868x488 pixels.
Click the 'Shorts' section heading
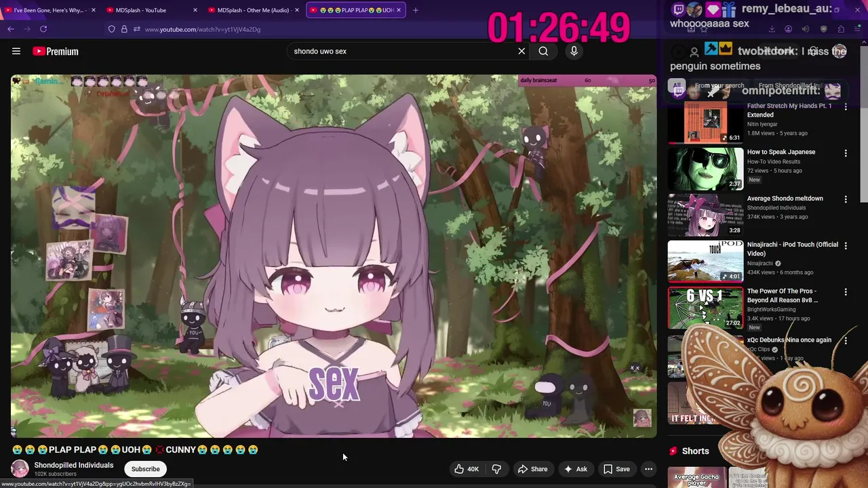695,451
